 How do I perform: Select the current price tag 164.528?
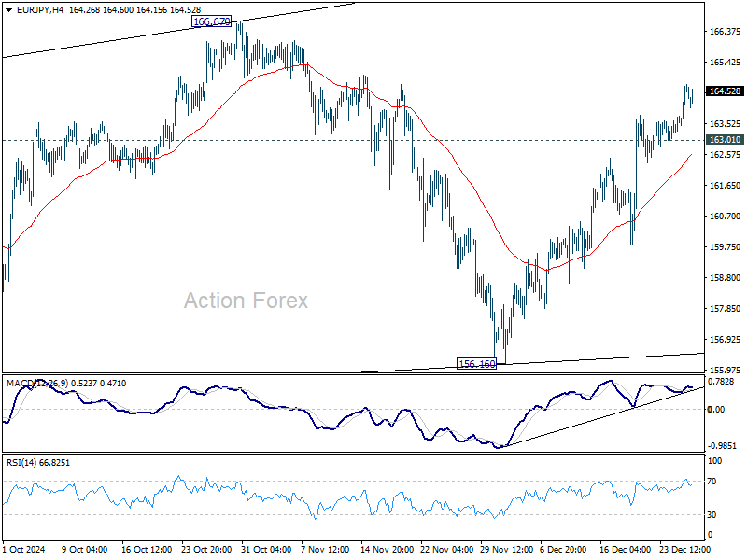point(725,91)
